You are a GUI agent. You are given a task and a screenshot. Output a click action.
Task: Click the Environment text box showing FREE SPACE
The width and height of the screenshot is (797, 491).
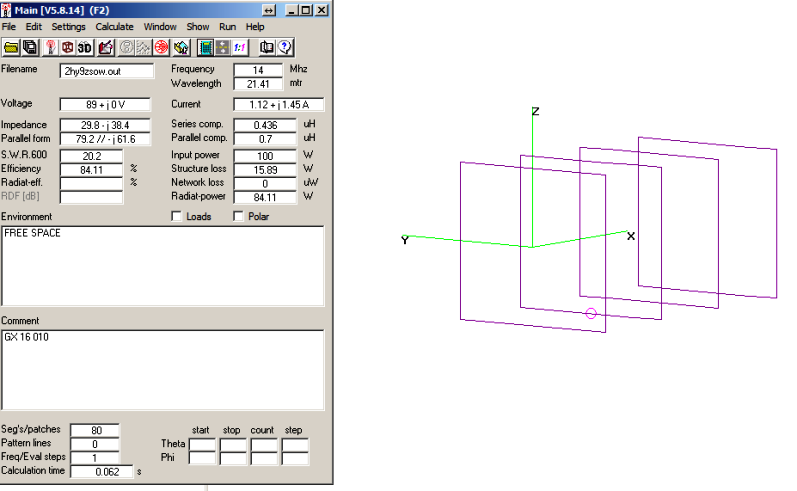pos(163,266)
